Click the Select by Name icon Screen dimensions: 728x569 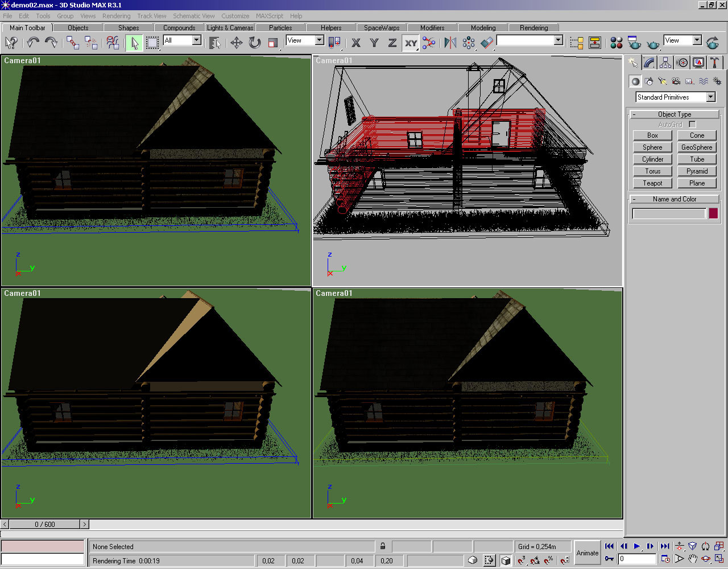tap(214, 43)
